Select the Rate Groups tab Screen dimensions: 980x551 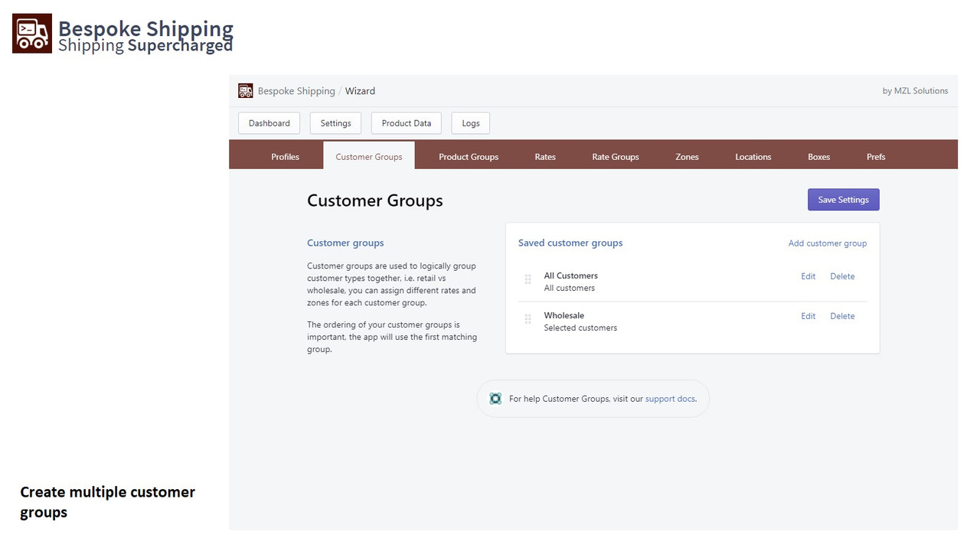[616, 156]
